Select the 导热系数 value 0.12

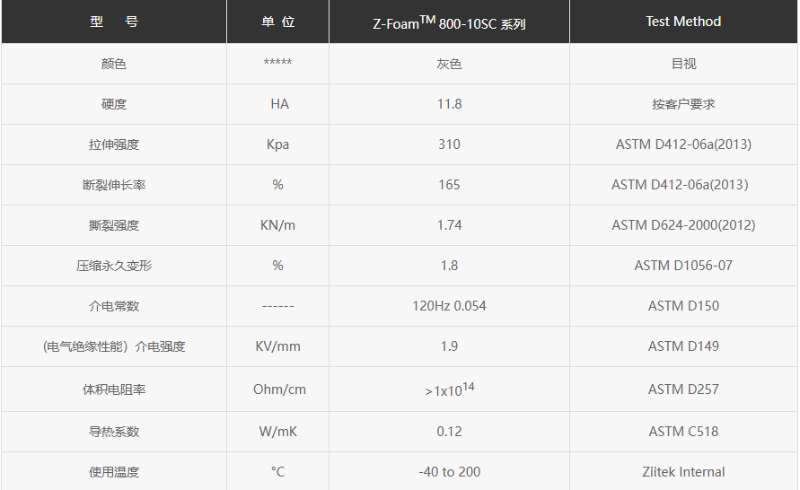pos(449,431)
